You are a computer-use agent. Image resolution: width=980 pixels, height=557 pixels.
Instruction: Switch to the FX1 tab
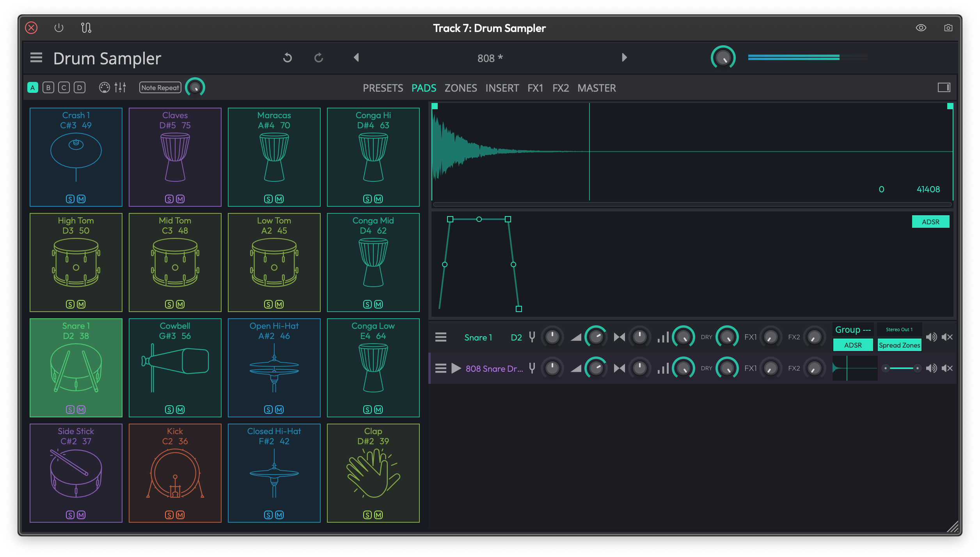[x=535, y=88]
